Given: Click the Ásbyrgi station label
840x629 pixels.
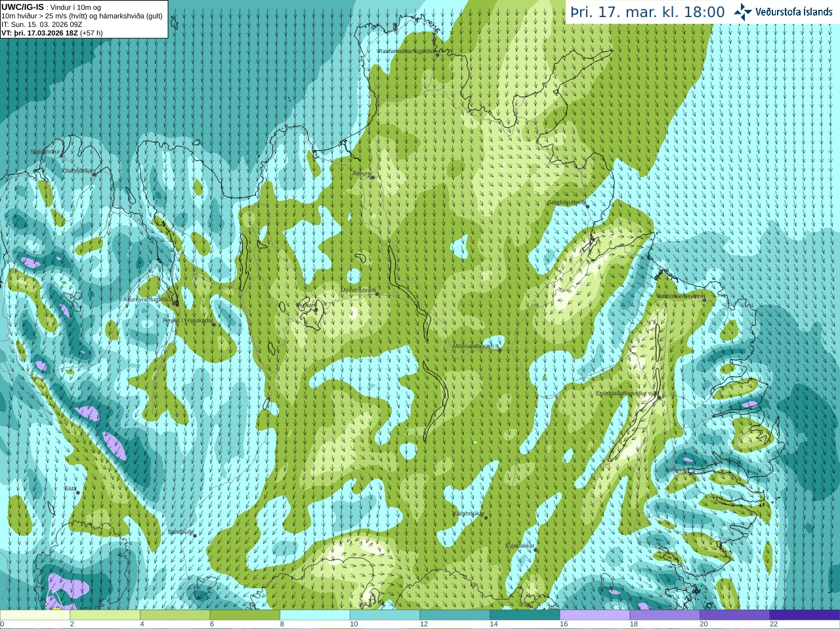Looking at the screenshot, I should (362, 173).
